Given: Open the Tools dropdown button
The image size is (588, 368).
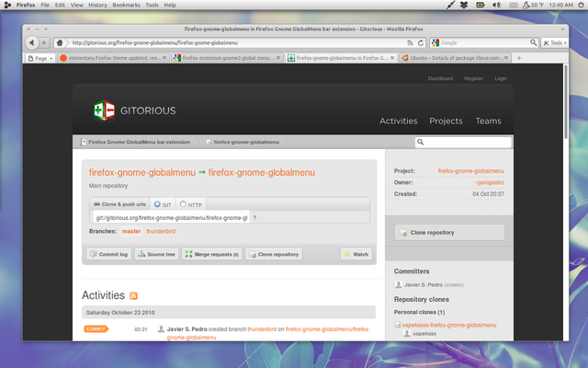Looking at the screenshot, I should [x=555, y=43].
